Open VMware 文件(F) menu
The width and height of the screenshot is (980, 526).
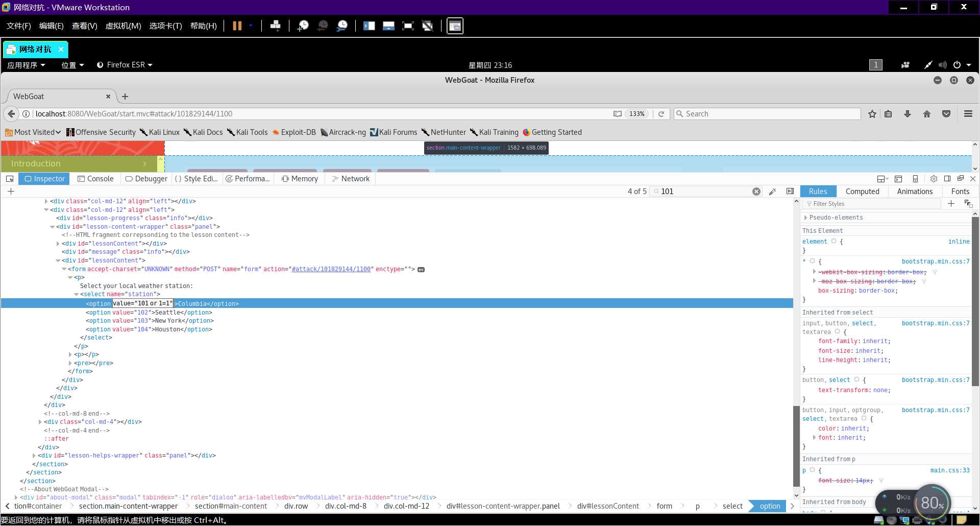(19, 26)
